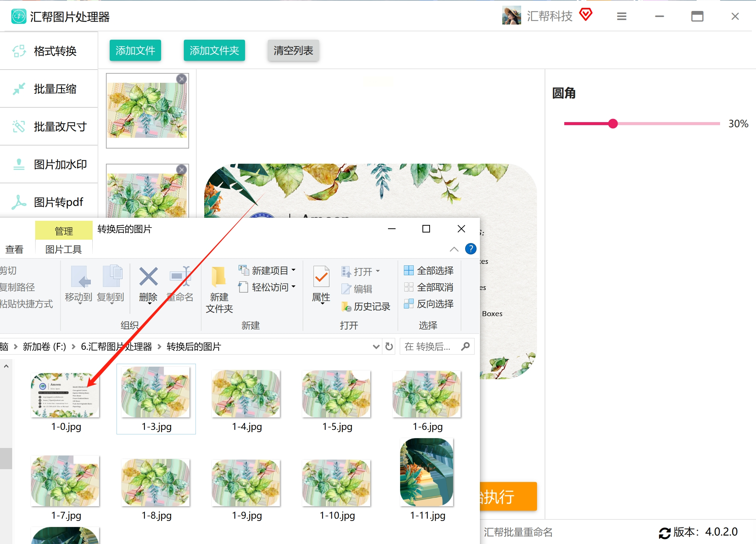Expand the 新建项目 dropdown

[x=293, y=270]
